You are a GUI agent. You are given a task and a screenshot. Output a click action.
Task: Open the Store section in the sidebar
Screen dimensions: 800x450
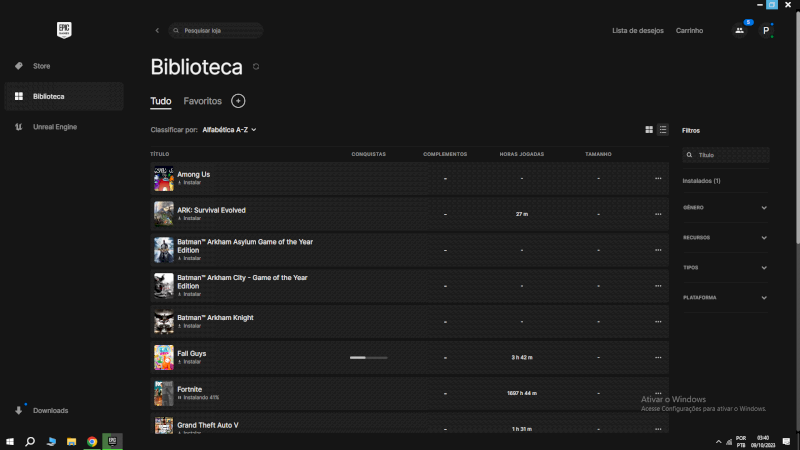(x=41, y=66)
